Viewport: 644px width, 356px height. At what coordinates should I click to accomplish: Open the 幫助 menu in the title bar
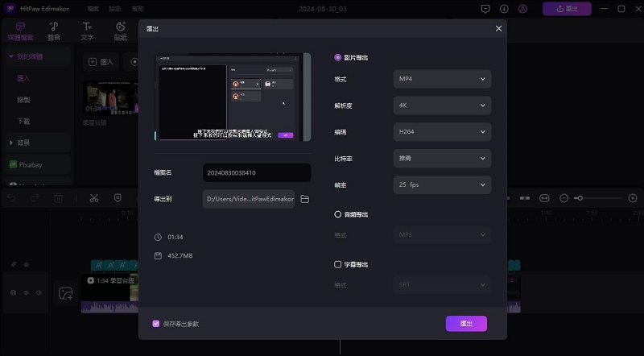(138, 9)
